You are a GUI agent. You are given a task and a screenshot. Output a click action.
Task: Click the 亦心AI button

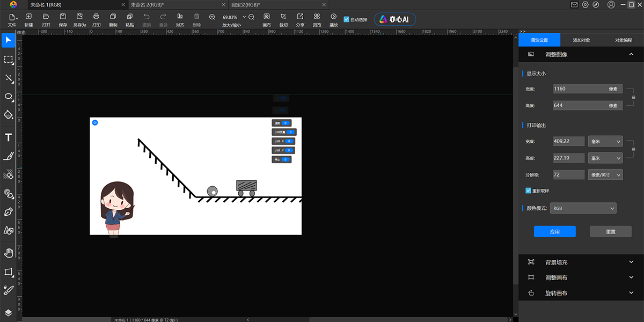pyautogui.click(x=395, y=19)
